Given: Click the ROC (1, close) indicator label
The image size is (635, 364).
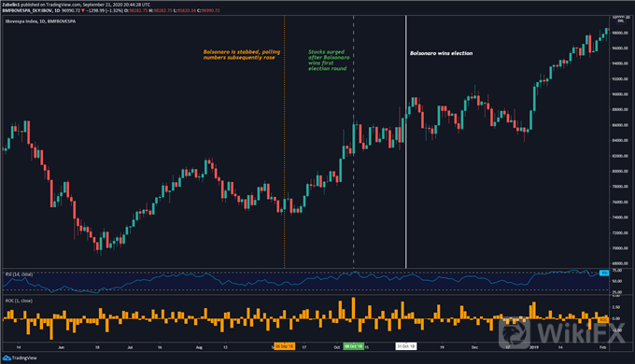Looking at the screenshot, I should coord(19,301).
